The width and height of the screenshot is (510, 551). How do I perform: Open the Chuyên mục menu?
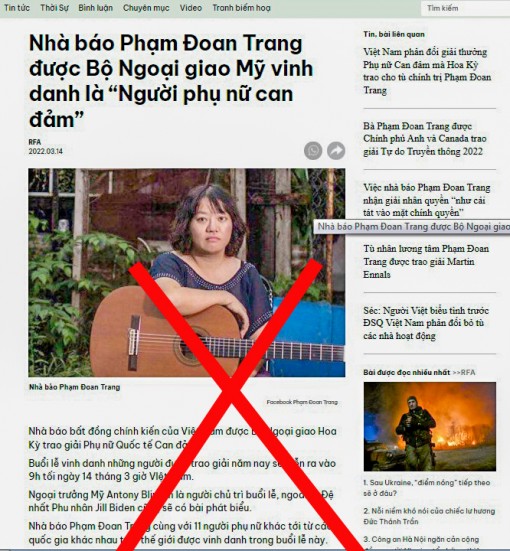[146, 8]
